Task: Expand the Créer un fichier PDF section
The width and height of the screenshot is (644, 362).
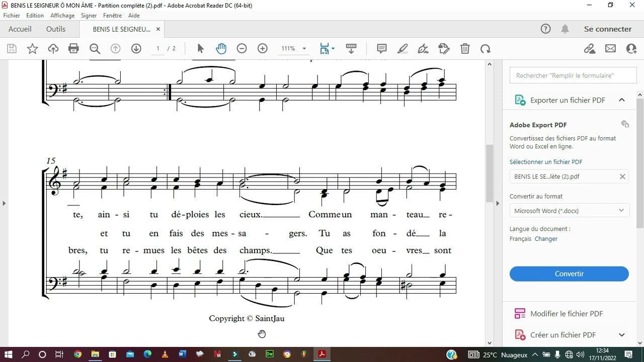Action: (x=622, y=335)
